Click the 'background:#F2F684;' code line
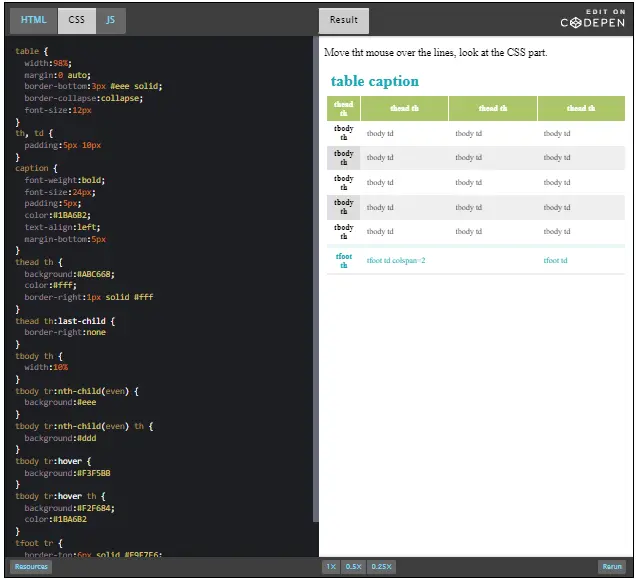This screenshot has height=579, width=636. click(69, 508)
